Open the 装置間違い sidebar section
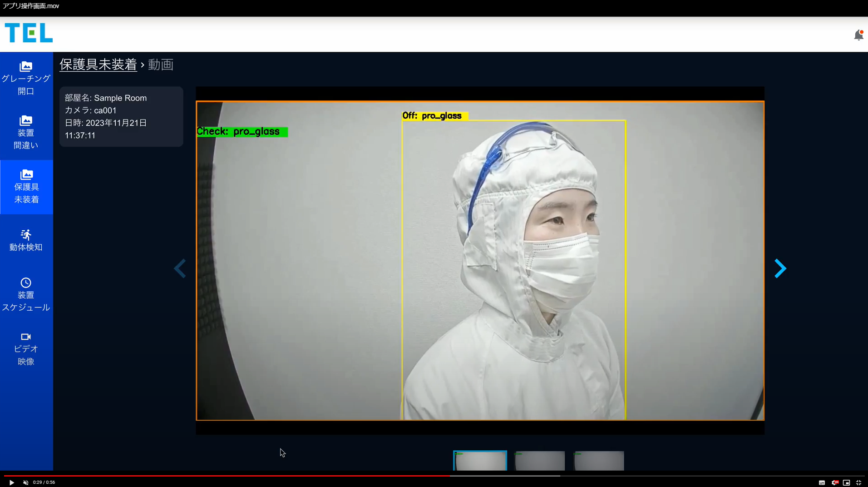The image size is (868, 487). pos(26,133)
